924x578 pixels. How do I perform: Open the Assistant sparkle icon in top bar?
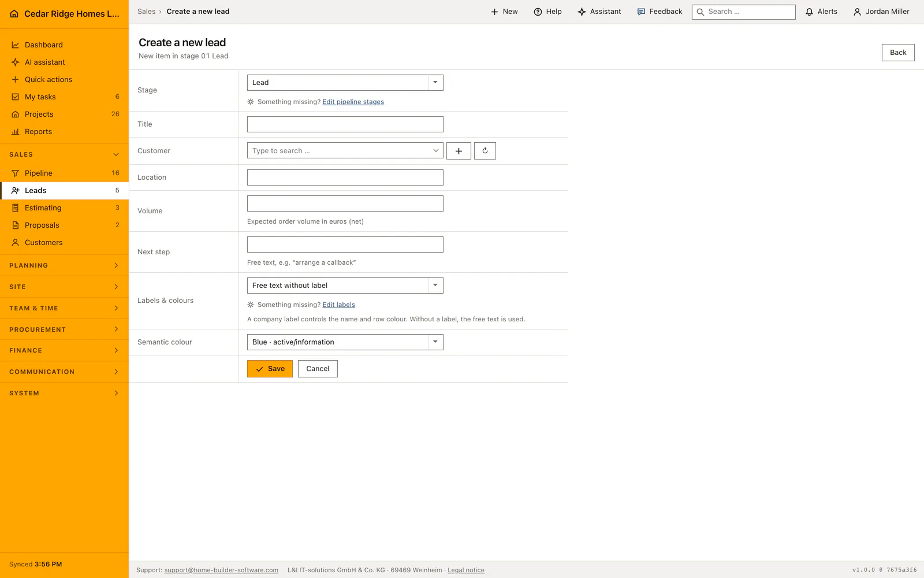582,12
